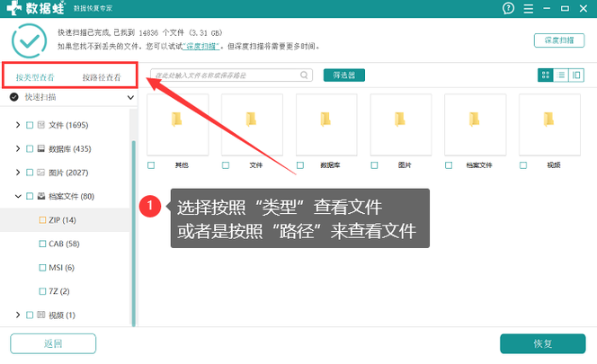Check the CAB (58) checkbox
This screenshot has height=364, width=597.
[x=42, y=244]
